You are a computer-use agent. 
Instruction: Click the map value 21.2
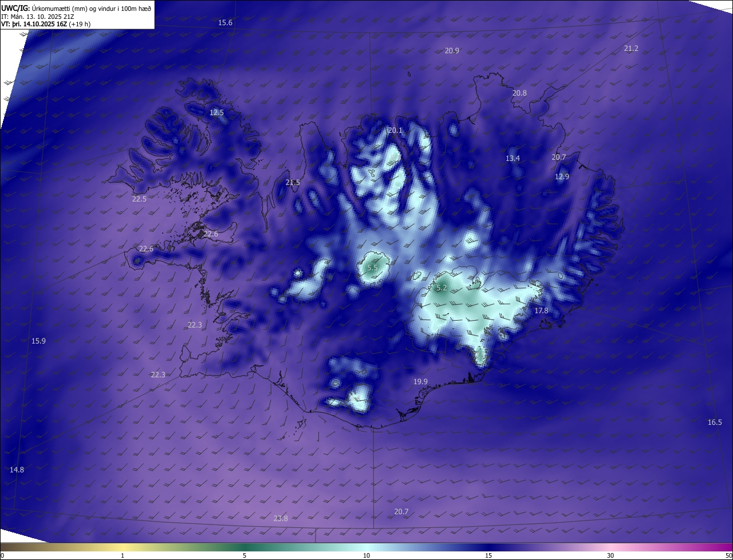[x=631, y=49]
